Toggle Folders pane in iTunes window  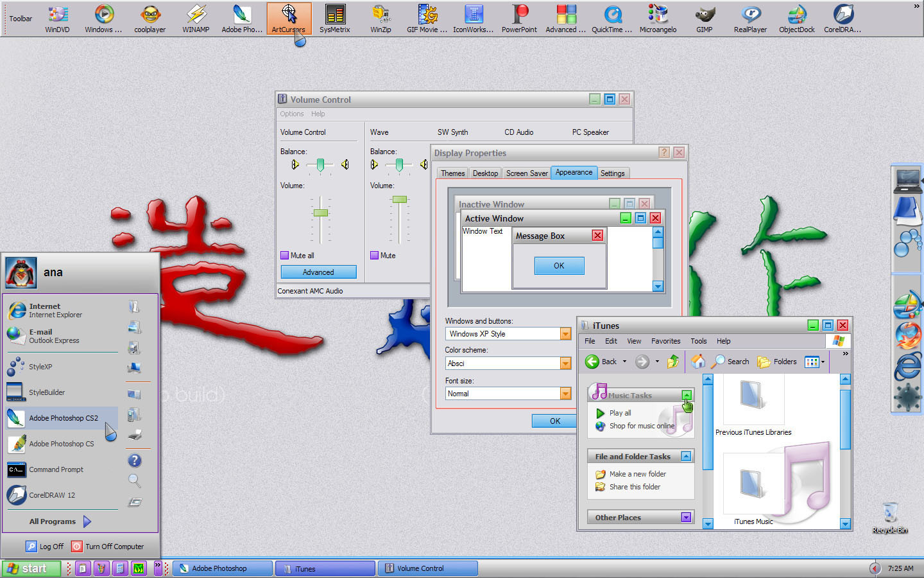pyautogui.click(x=777, y=362)
